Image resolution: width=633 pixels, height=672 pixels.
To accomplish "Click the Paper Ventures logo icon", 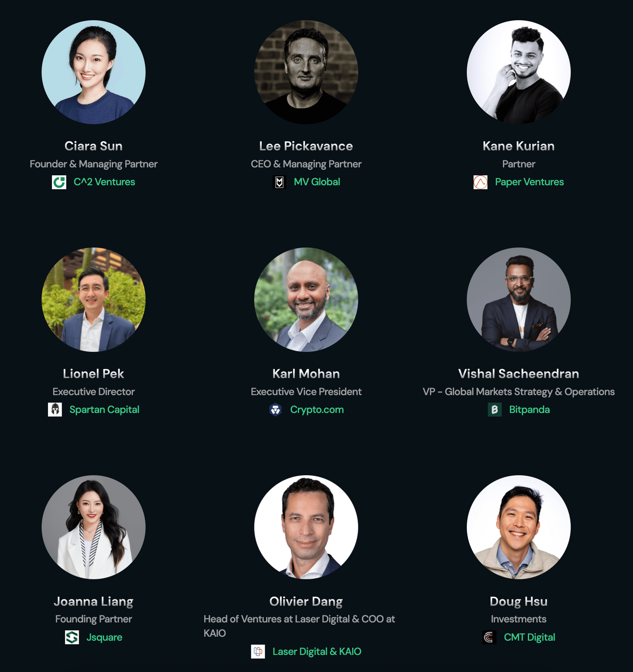I will pyautogui.click(x=480, y=182).
